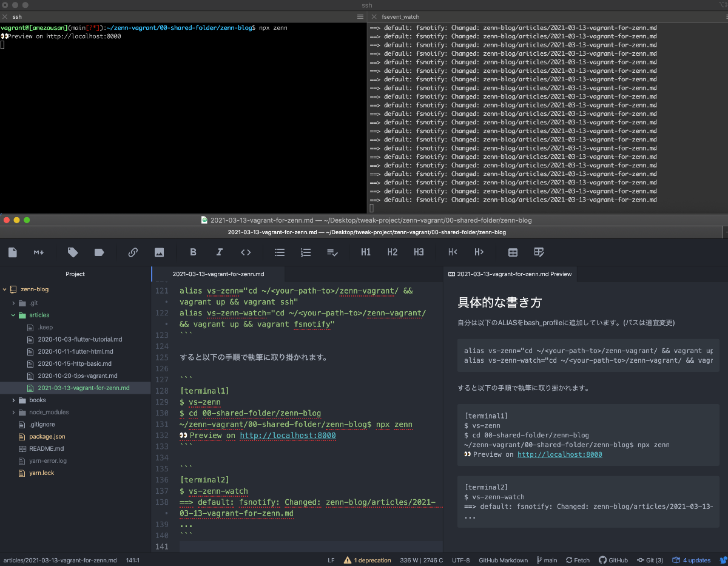Open the 1 deprecation warning

(368, 560)
